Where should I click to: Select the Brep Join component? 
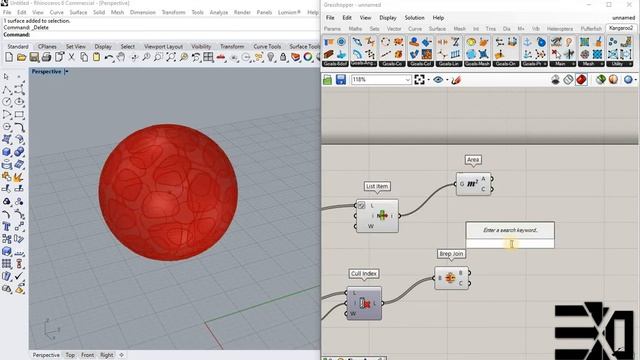coord(452,278)
